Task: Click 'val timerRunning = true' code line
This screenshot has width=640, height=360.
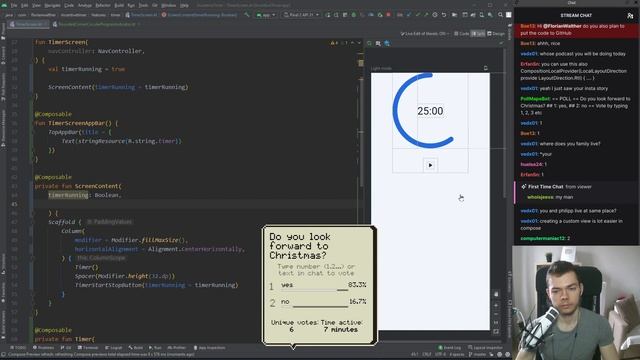Action: click(87, 69)
